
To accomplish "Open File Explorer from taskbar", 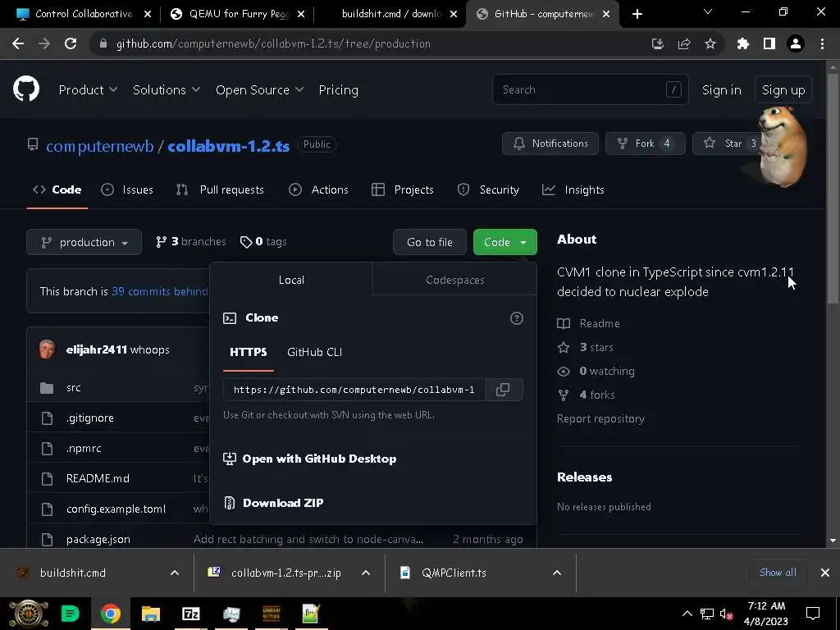I will tap(151, 614).
